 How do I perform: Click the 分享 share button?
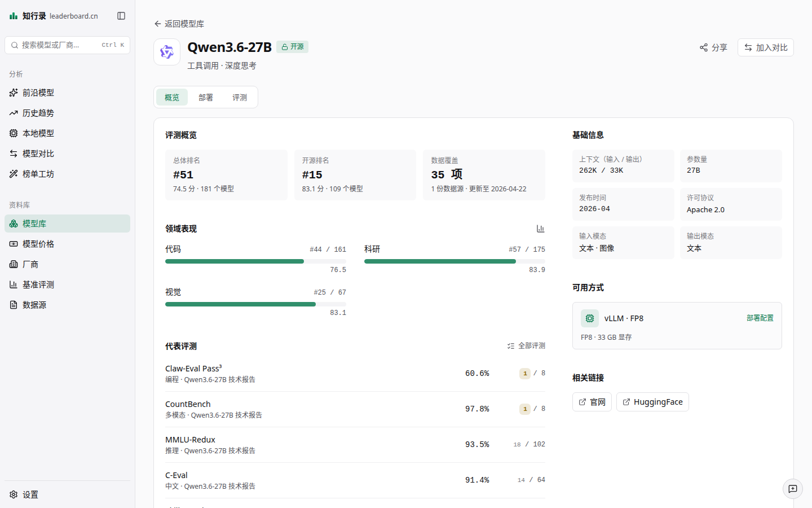pos(713,47)
